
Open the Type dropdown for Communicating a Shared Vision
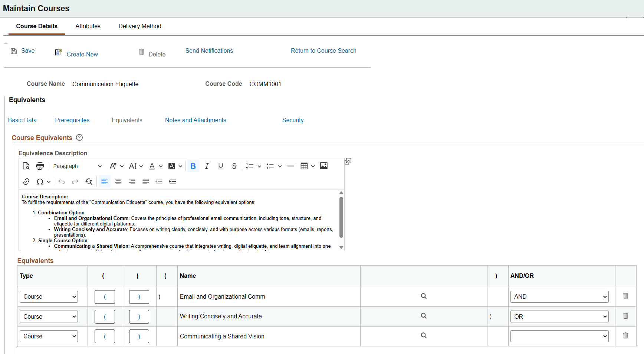coord(49,336)
